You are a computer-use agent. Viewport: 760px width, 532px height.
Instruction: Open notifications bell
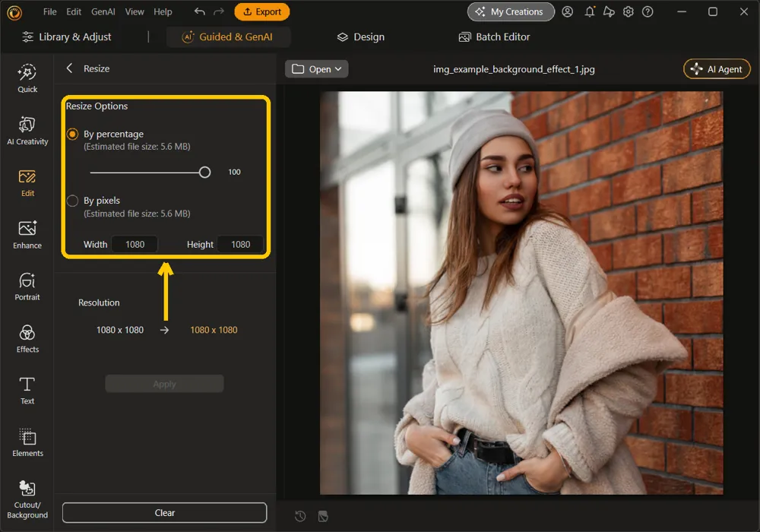[x=590, y=11]
